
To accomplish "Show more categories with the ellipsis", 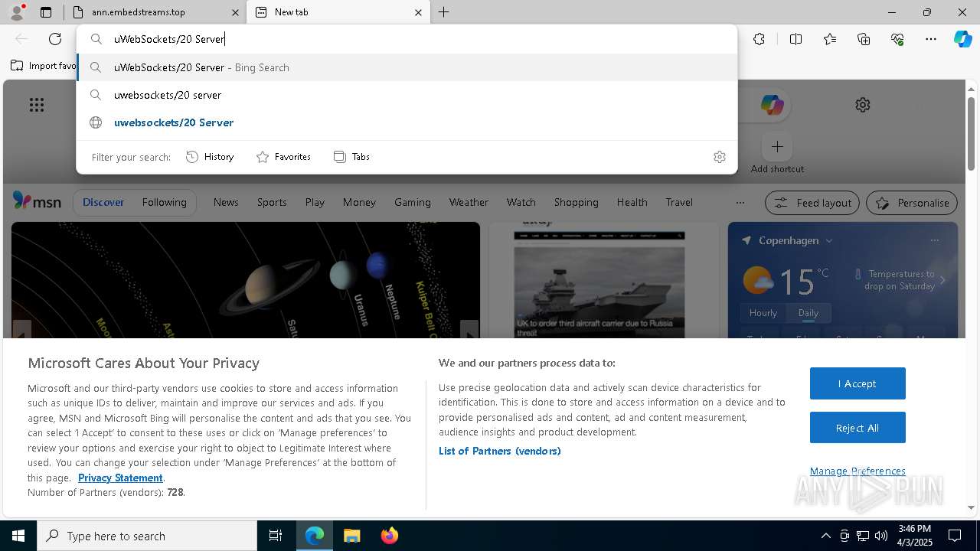I will [740, 203].
